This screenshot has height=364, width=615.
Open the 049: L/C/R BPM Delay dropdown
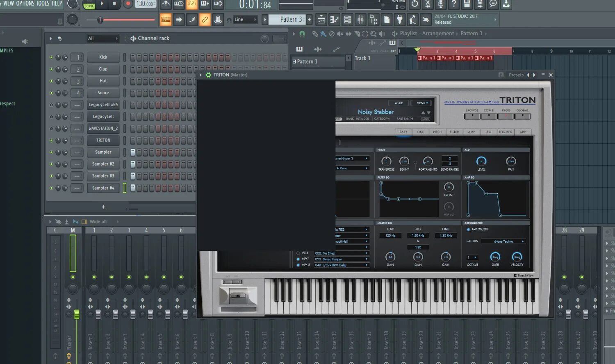342,265
